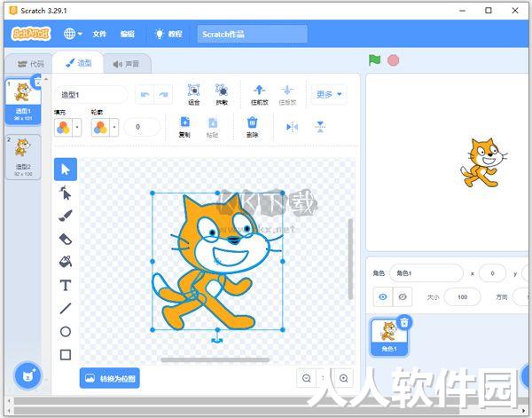Click the red stop button
Viewport: 532px width, 418px height.
coord(393,60)
